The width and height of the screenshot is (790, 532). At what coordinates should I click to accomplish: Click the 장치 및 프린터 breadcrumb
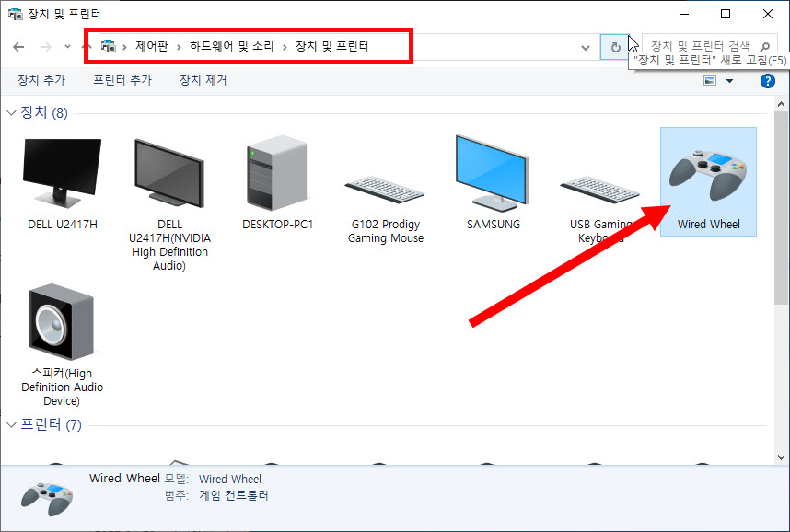(x=332, y=46)
